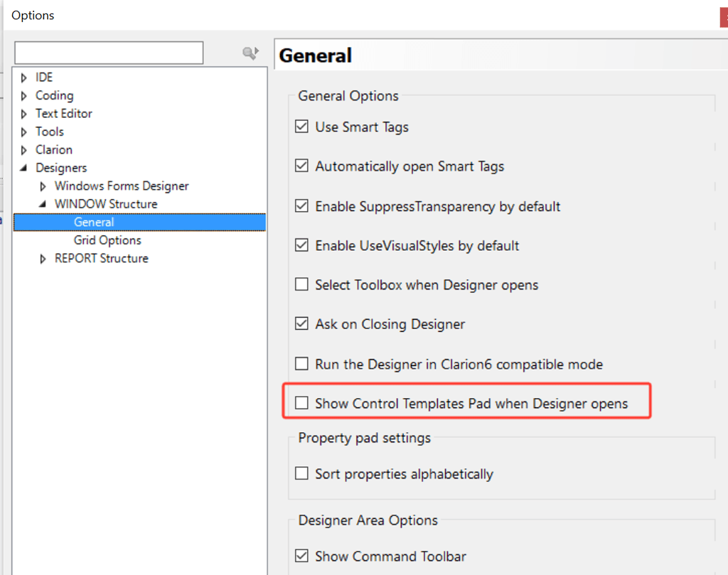The height and width of the screenshot is (575, 728).
Task: Uncheck Show Command Toolbar
Action: [301, 556]
